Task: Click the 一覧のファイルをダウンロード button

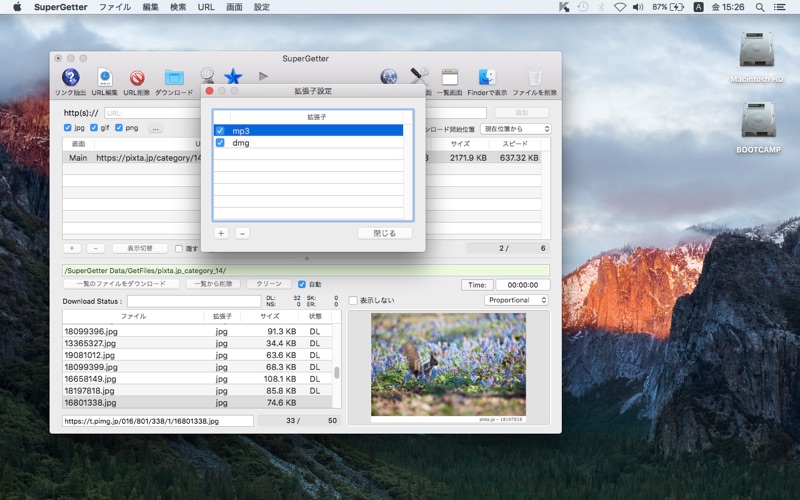Action: (x=121, y=284)
